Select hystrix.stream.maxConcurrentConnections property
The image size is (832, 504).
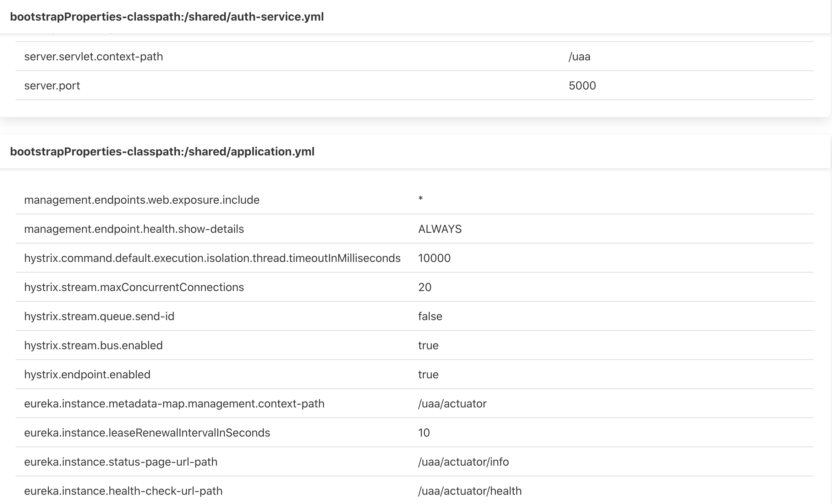coord(134,287)
